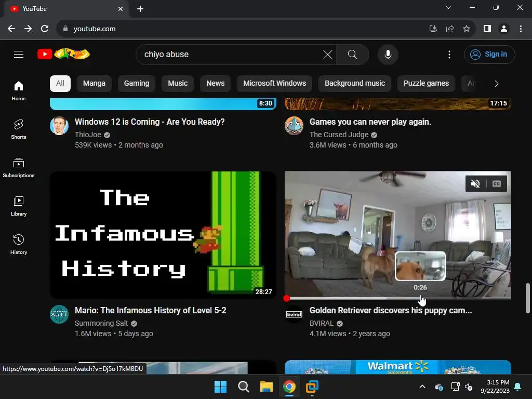The image size is (532, 399).
Task: Open 'Golden Retriever discovers his puppy cam' title
Action: [x=391, y=311]
